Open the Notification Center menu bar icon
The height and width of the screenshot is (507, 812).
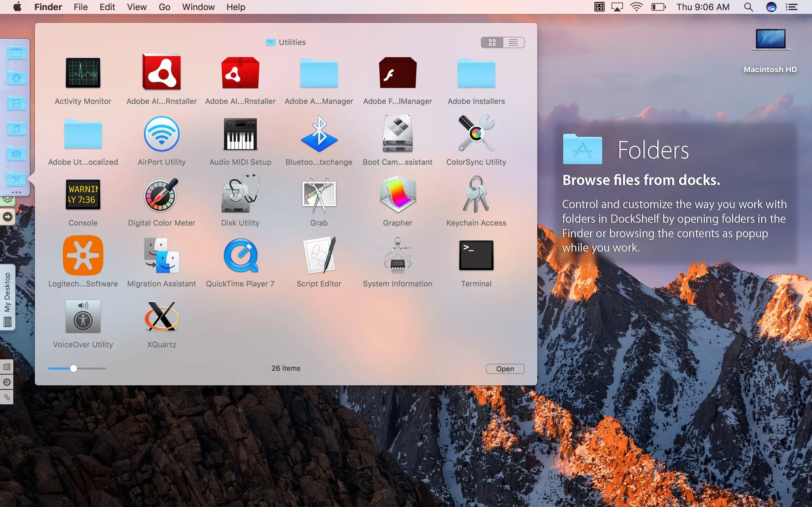(791, 7)
